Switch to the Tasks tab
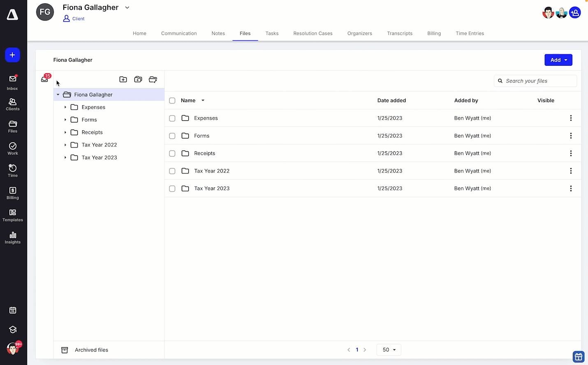 click(272, 33)
